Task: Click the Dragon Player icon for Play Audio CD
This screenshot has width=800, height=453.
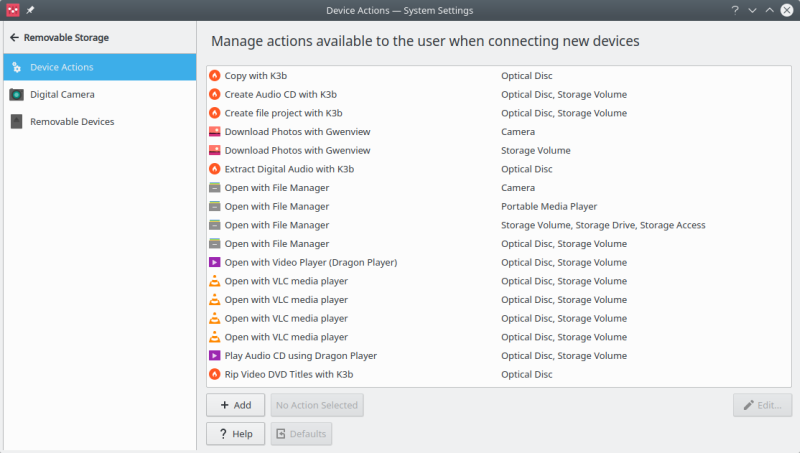Action: click(214, 356)
